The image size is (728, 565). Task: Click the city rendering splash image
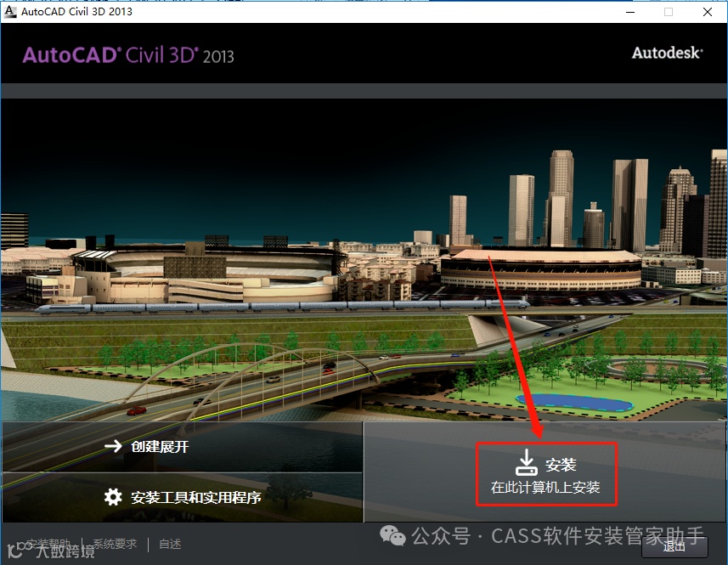(364, 260)
